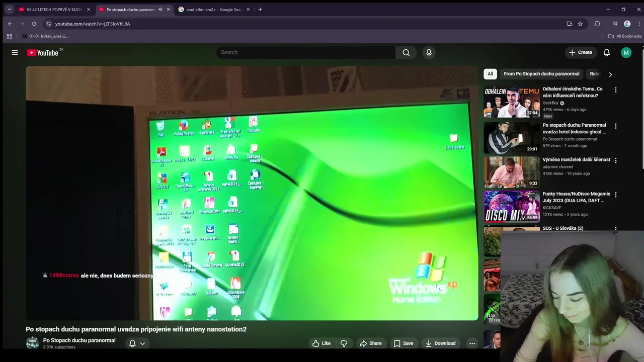The height and width of the screenshot is (362, 644).
Task: Open the DISCO MIX video thumbnail
Action: 512,207
